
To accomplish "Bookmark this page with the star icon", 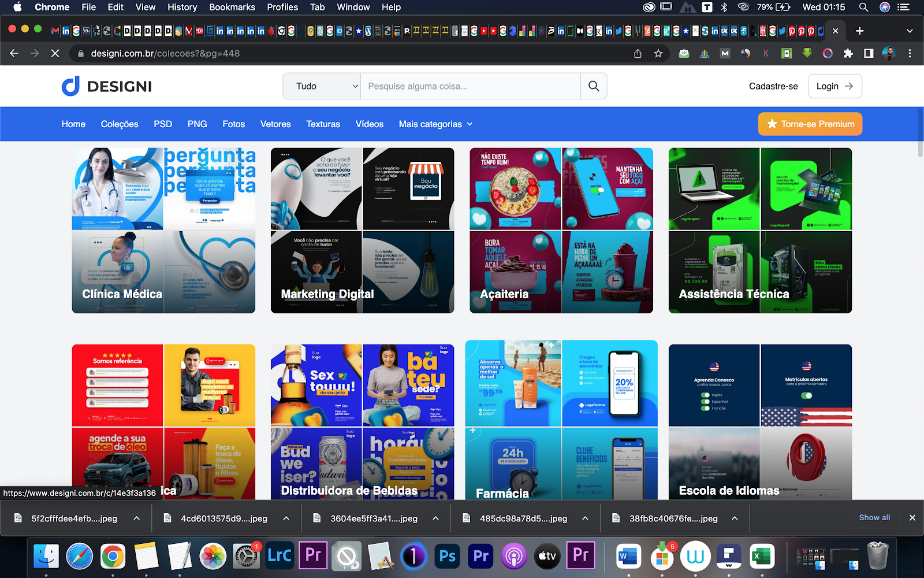I will pos(658,53).
